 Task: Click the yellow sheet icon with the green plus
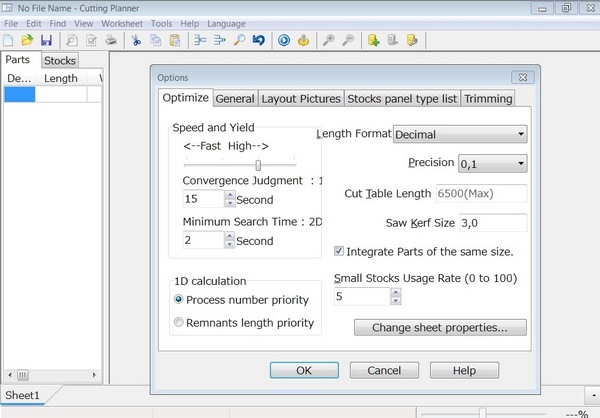pos(373,40)
